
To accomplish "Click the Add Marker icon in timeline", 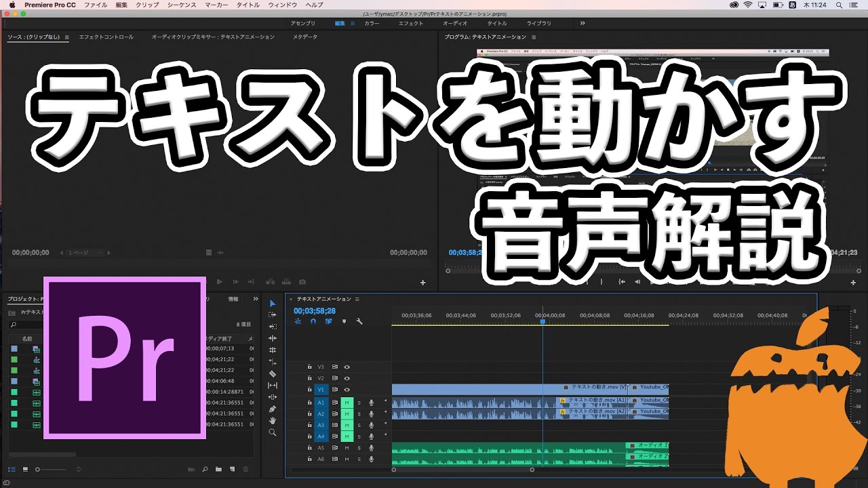I will 344,321.
